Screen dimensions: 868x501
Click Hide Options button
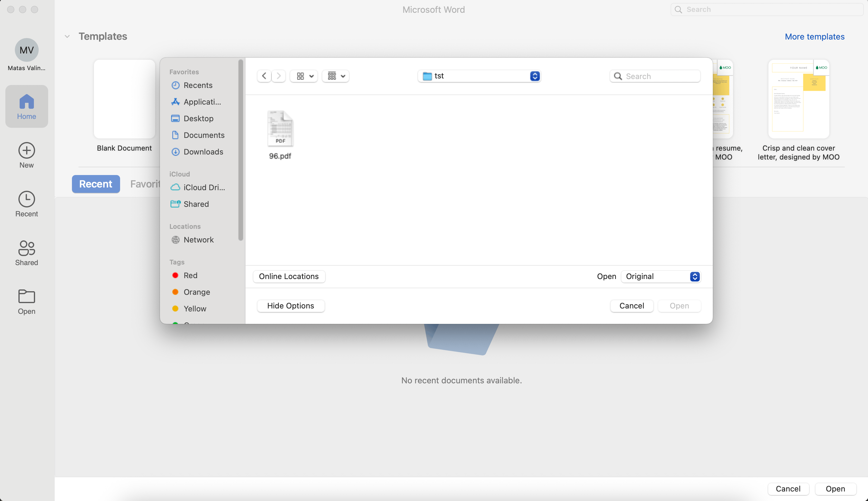[290, 306]
